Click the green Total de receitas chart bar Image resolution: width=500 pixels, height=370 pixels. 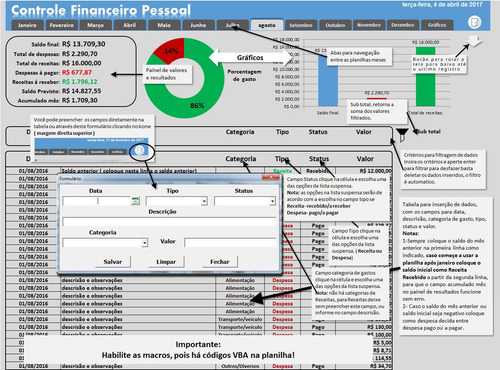[x=426, y=77]
